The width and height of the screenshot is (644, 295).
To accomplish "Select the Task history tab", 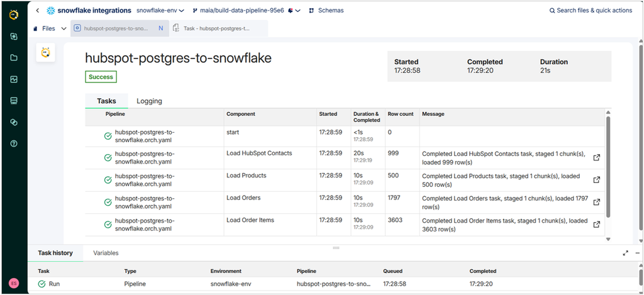I will [55, 253].
